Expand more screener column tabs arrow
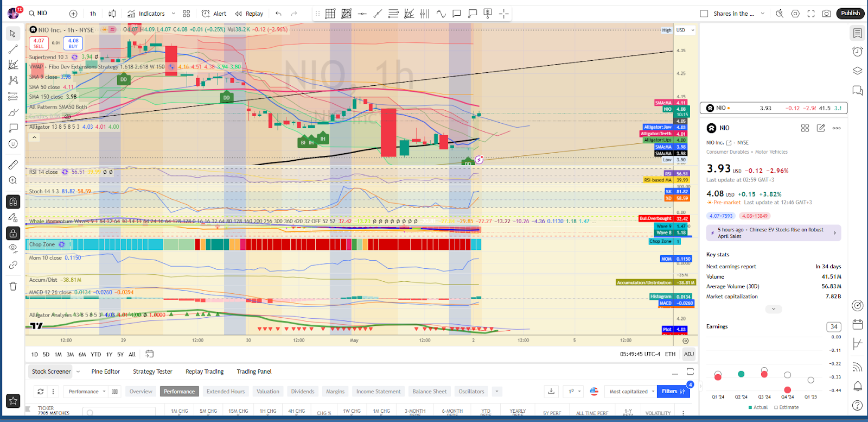This screenshot has height=422, width=868. click(496, 392)
